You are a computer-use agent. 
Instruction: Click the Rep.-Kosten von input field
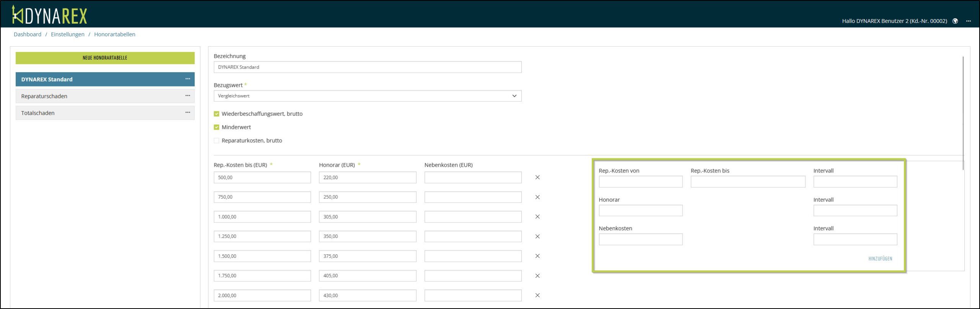(x=640, y=182)
